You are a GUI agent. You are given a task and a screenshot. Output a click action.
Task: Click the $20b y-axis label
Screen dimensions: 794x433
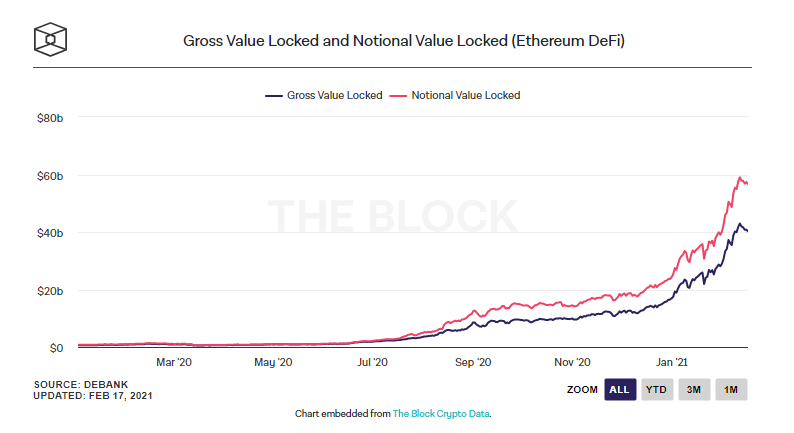(51, 291)
